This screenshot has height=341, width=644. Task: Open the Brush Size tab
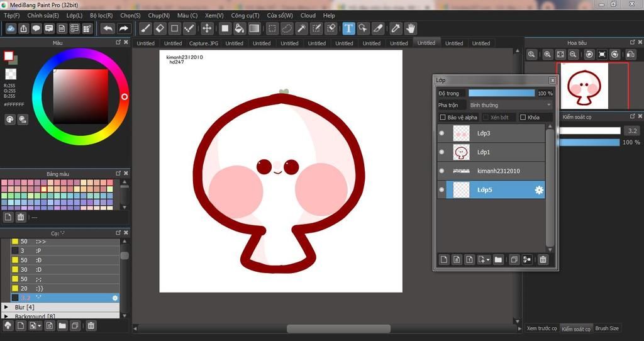click(607, 328)
